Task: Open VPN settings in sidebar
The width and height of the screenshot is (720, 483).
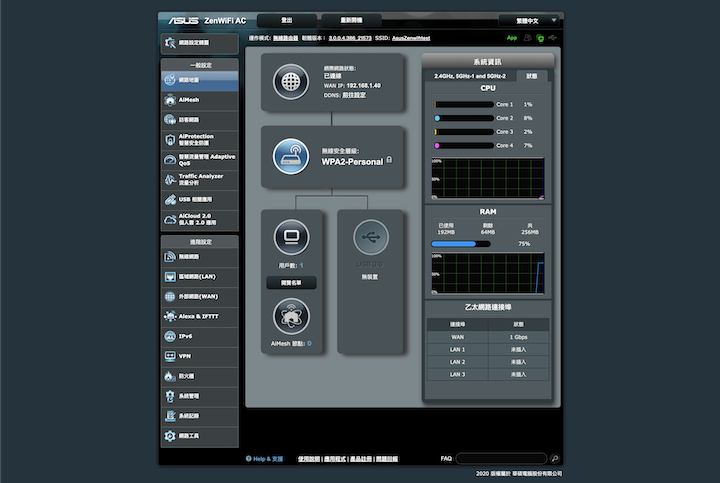Action: click(200, 356)
